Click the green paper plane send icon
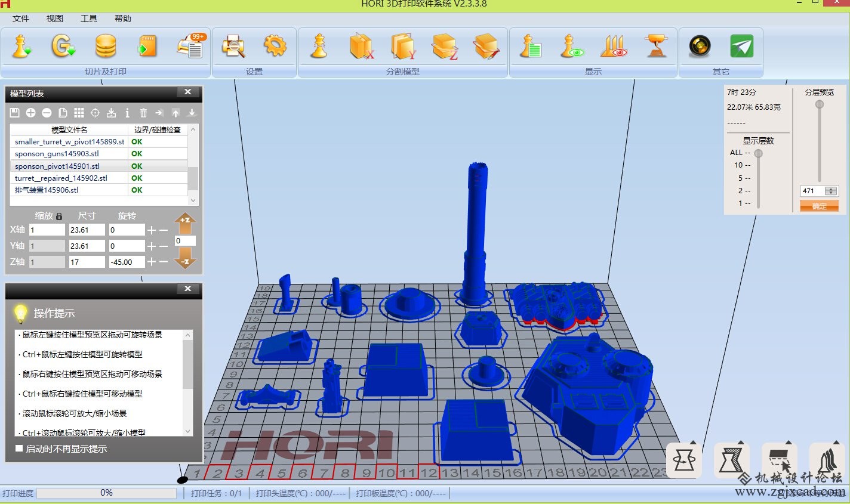 [742, 46]
